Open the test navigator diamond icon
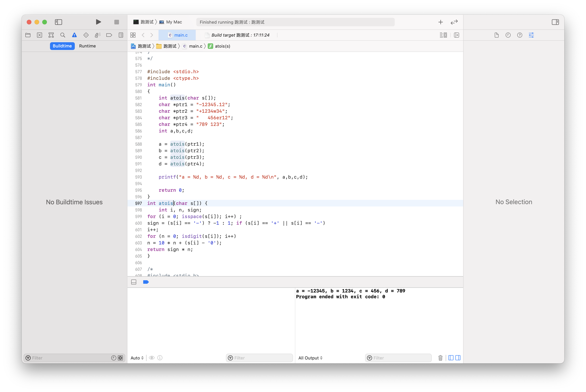 coord(86,35)
